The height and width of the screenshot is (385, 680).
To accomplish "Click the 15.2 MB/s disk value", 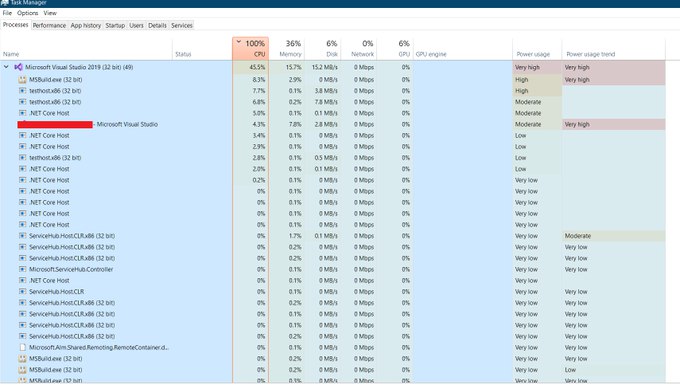I will point(324,67).
